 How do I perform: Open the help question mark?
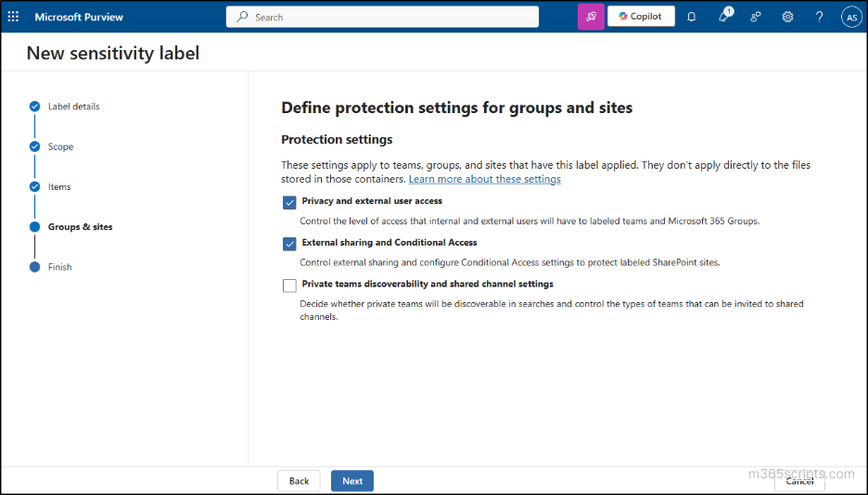819,17
